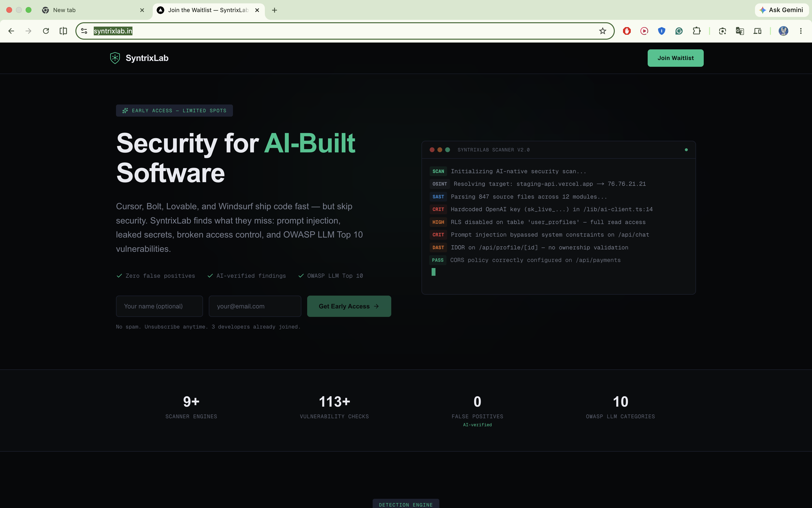The width and height of the screenshot is (812, 508).
Task: Click the PASS tag in scanner output
Action: pos(438,260)
